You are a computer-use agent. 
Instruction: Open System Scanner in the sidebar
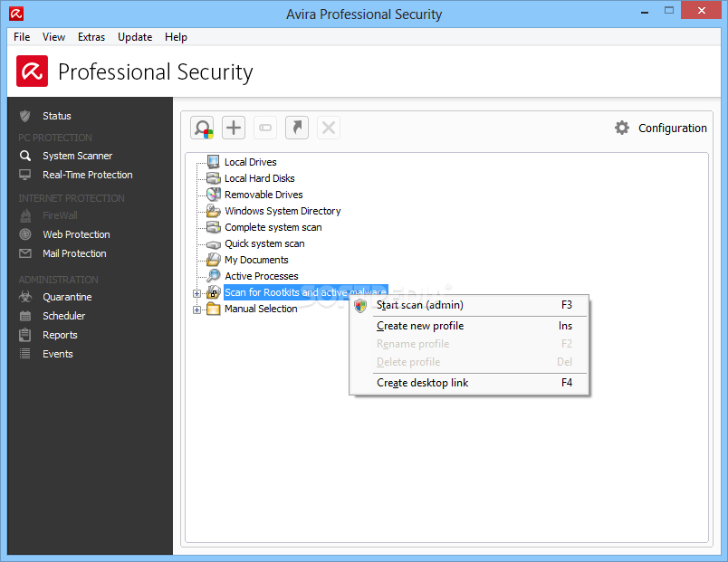tap(78, 156)
